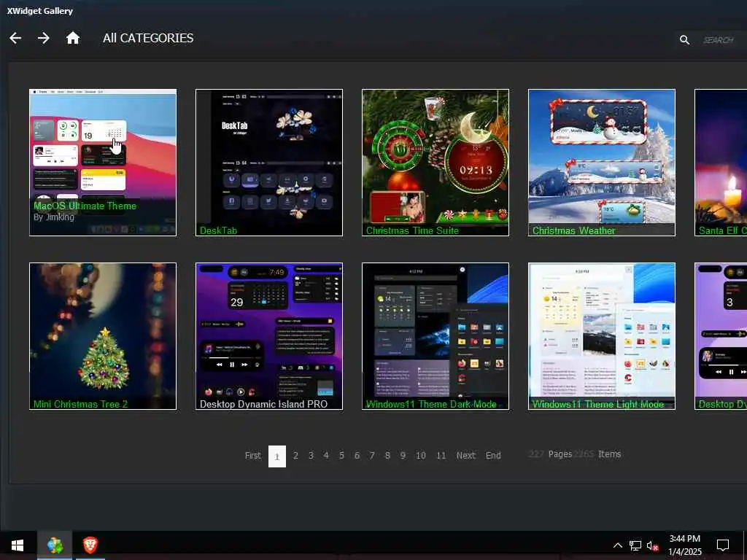Show hidden system tray icons chevron
Image resolution: width=747 pixels, height=560 pixels.
(x=617, y=545)
